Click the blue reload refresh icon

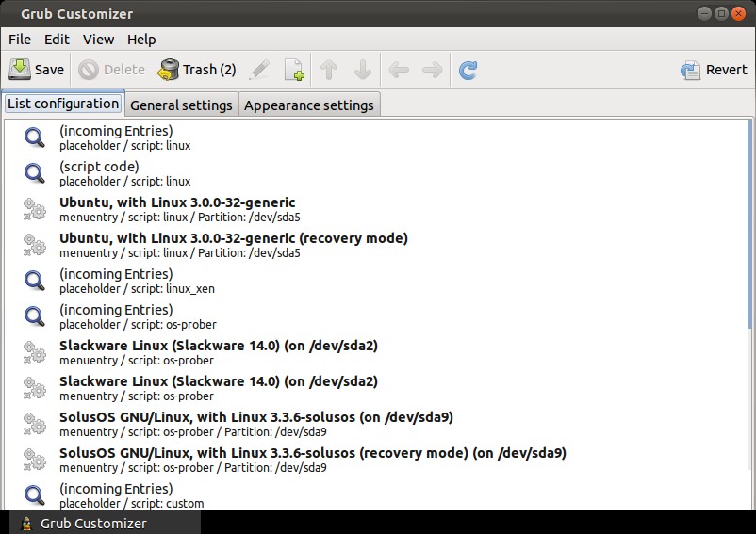[x=468, y=70]
